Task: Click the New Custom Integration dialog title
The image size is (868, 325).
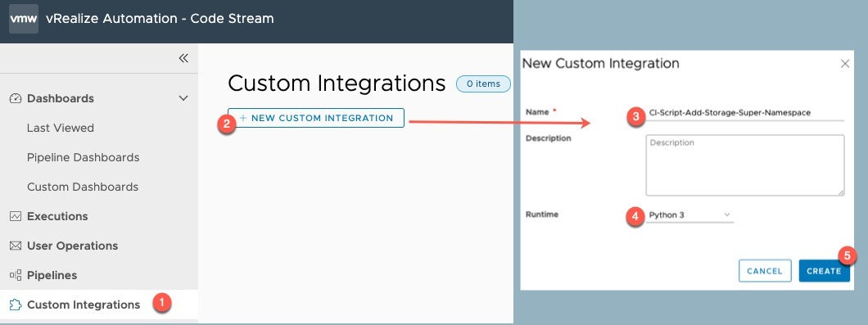Action: pyautogui.click(x=600, y=64)
